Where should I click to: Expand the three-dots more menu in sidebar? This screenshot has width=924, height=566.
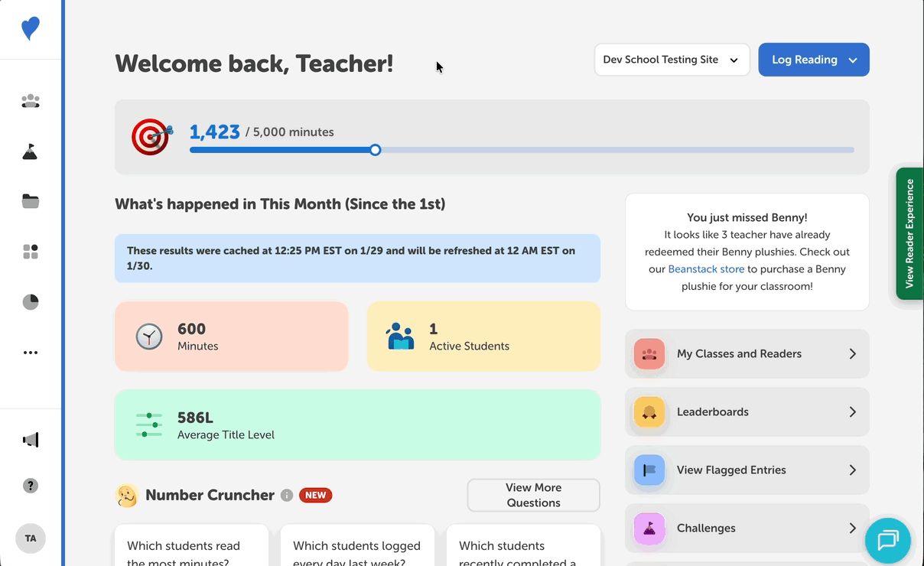click(x=31, y=353)
